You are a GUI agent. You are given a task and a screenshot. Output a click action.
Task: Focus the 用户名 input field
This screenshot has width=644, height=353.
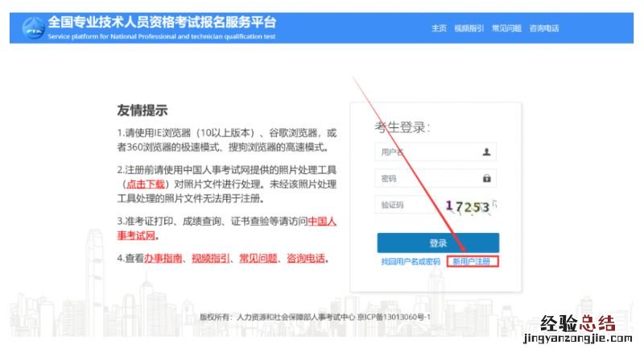pos(436,152)
